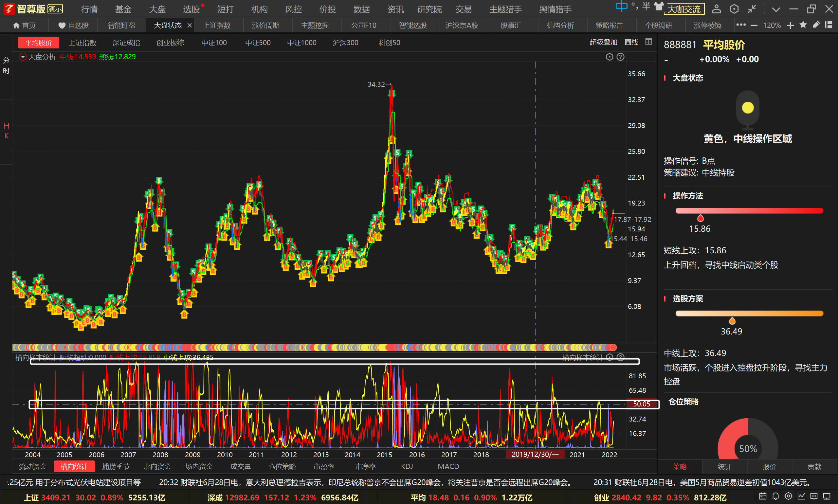This screenshot has height=504, width=838.
Task: Open the calendar icon in status bar
Action: (x=763, y=496)
